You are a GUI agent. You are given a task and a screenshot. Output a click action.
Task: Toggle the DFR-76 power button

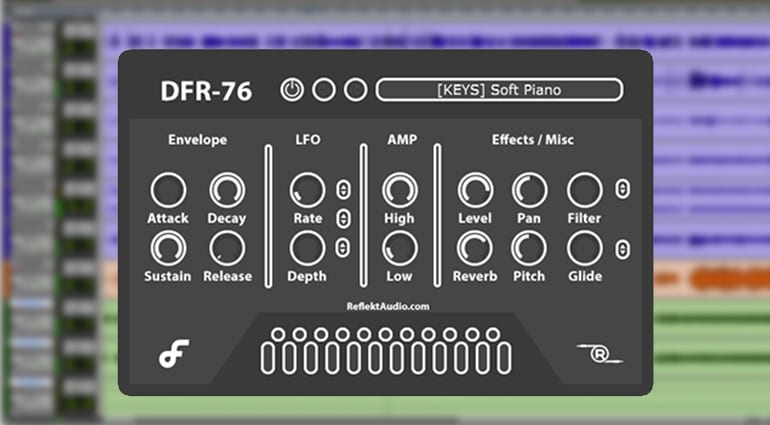pos(292,90)
